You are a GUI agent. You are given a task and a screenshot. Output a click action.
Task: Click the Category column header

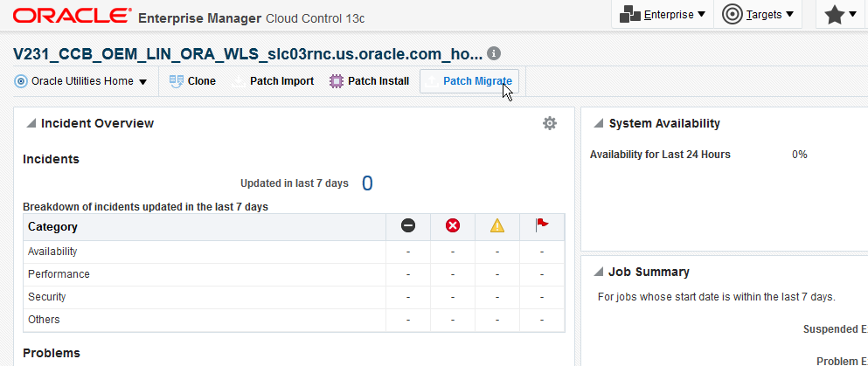[x=205, y=227]
